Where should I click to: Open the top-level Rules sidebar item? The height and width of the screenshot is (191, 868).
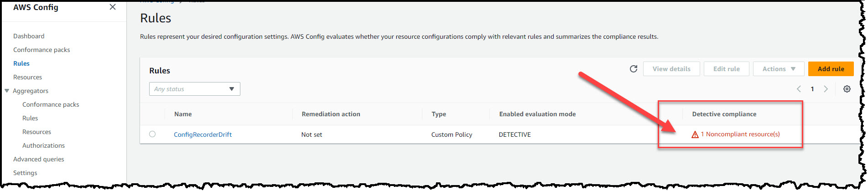[21, 63]
